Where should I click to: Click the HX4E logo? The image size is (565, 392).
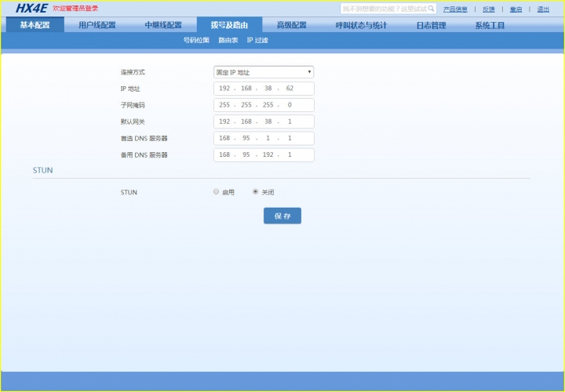(31, 9)
